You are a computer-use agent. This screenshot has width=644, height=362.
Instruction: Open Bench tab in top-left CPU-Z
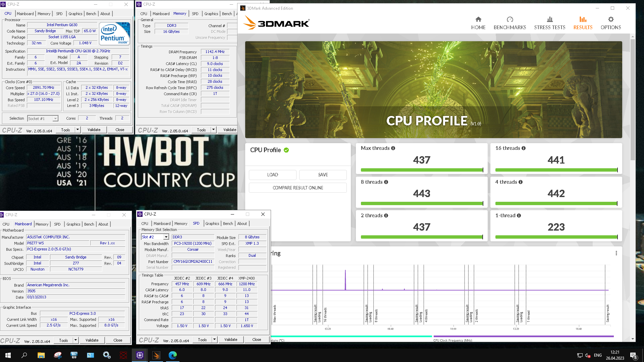(x=91, y=14)
